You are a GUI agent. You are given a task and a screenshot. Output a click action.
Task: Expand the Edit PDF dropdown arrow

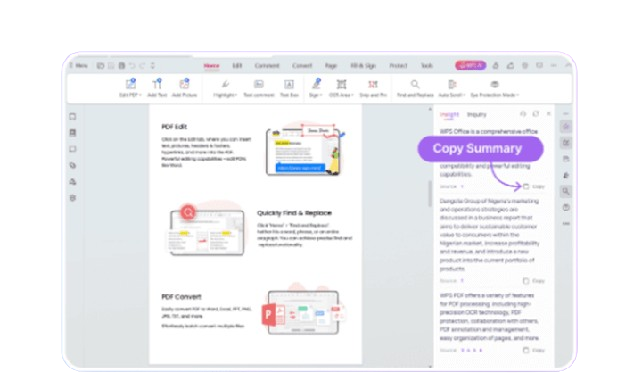pyautogui.click(x=140, y=95)
